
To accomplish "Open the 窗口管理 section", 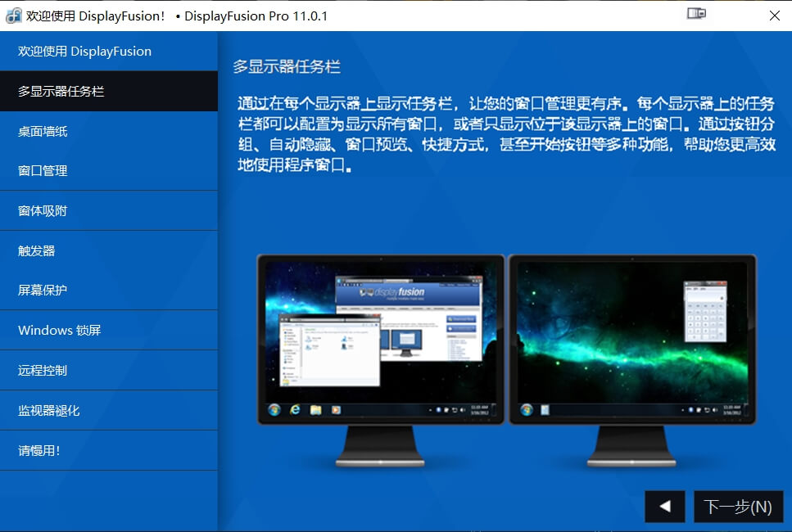I will (109, 170).
